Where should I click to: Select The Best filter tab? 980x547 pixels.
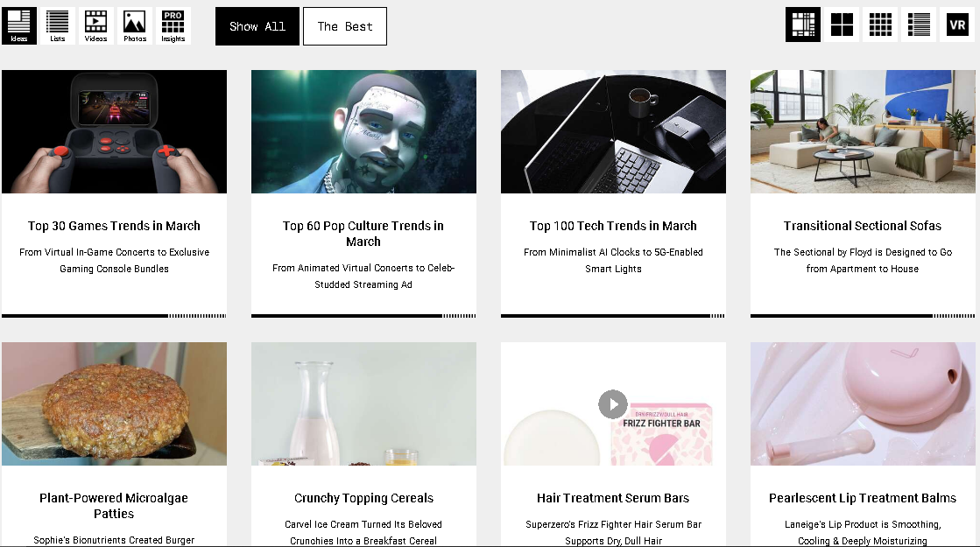coord(345,26)
